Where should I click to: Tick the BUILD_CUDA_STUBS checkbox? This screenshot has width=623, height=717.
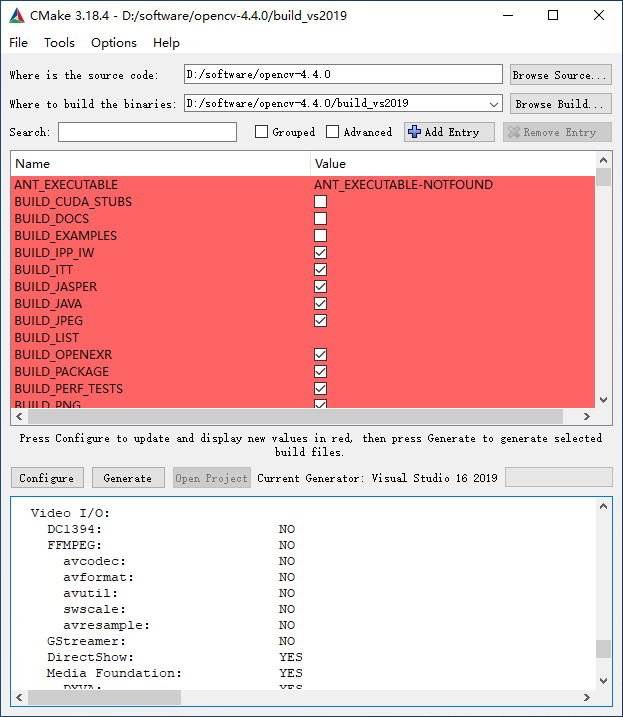[321, 202]
